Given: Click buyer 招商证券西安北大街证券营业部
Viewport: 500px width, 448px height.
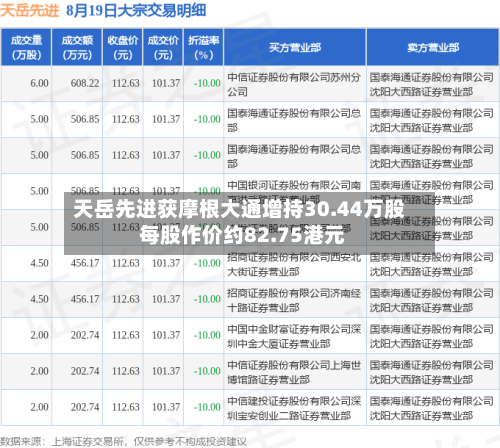Looking at the screenshot, I should (294, 264).
